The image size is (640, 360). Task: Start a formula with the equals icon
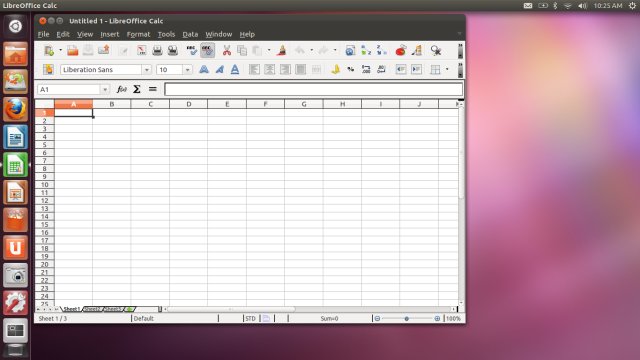[x=153, y=89]
